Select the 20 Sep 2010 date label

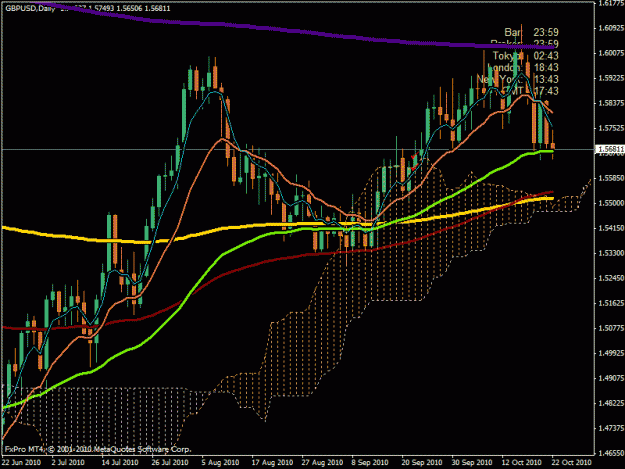(x=422, y=462)
